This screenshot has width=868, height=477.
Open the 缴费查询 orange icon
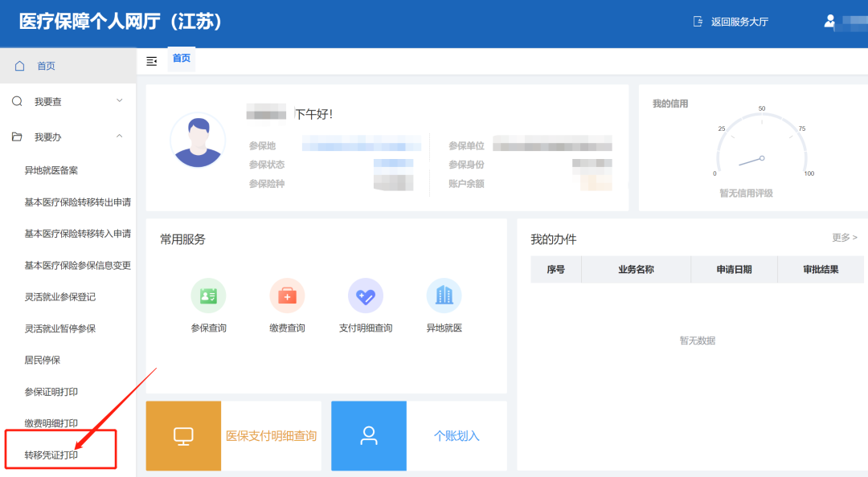point(287,296)
